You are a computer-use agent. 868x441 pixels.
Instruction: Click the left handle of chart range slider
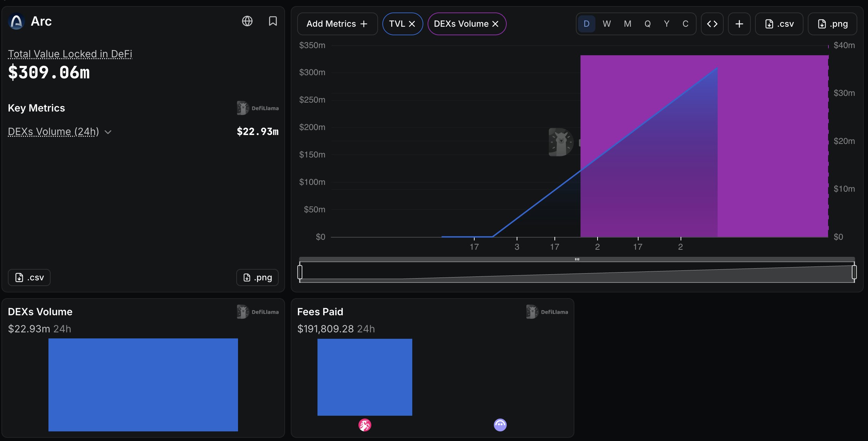pos(300,272)
